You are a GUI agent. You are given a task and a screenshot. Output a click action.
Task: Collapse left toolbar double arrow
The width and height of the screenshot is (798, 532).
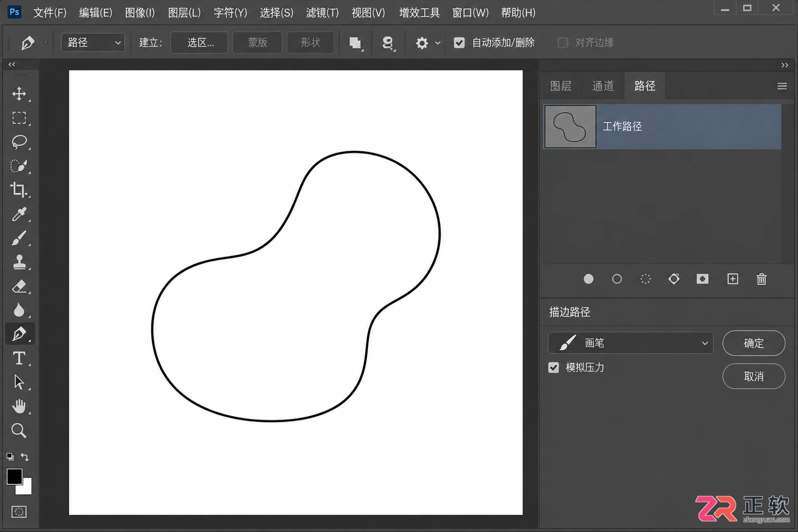[12, 64]
